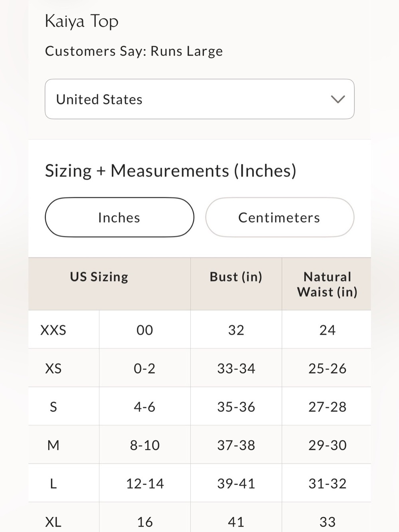Image resolution: width=399 pixels, height=532 pixels.
Task: Select the XXS size row label
Action: 53,330
